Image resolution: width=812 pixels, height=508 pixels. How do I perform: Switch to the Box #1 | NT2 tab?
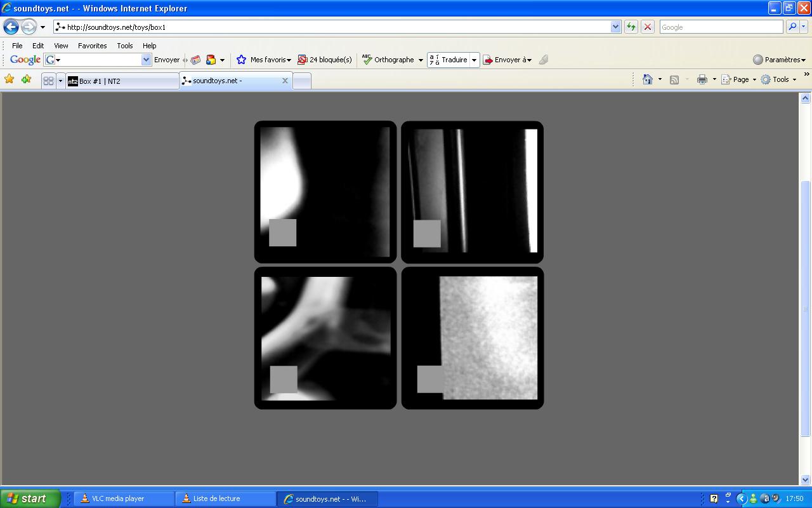tap(122, 81)
